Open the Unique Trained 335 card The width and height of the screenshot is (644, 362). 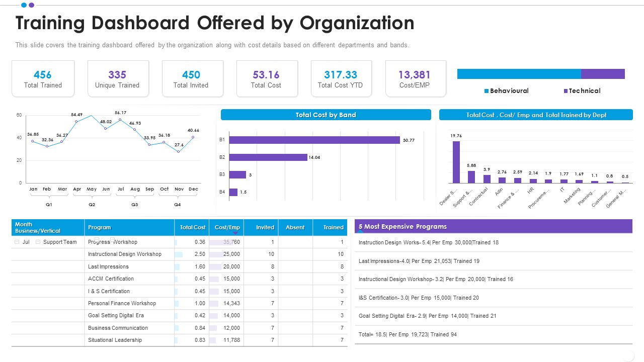tap(118, 78)
